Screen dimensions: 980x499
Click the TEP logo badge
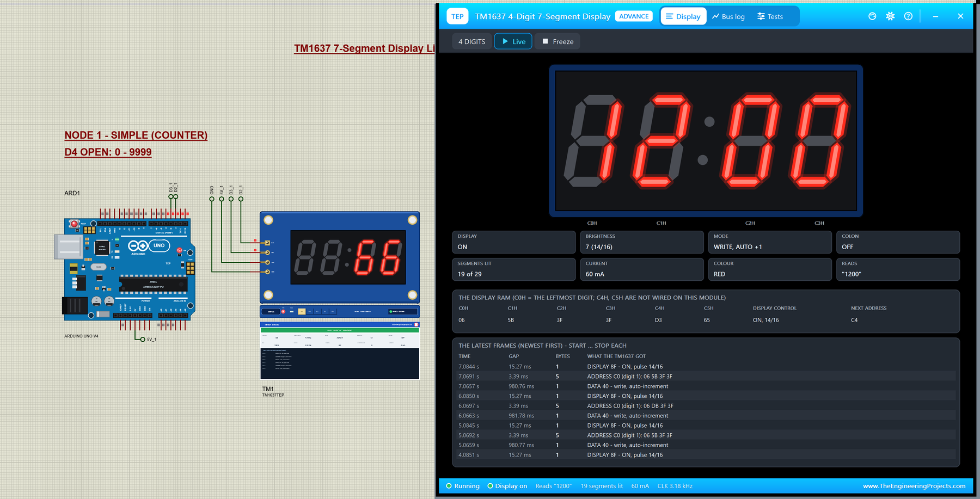coord(457,16)
